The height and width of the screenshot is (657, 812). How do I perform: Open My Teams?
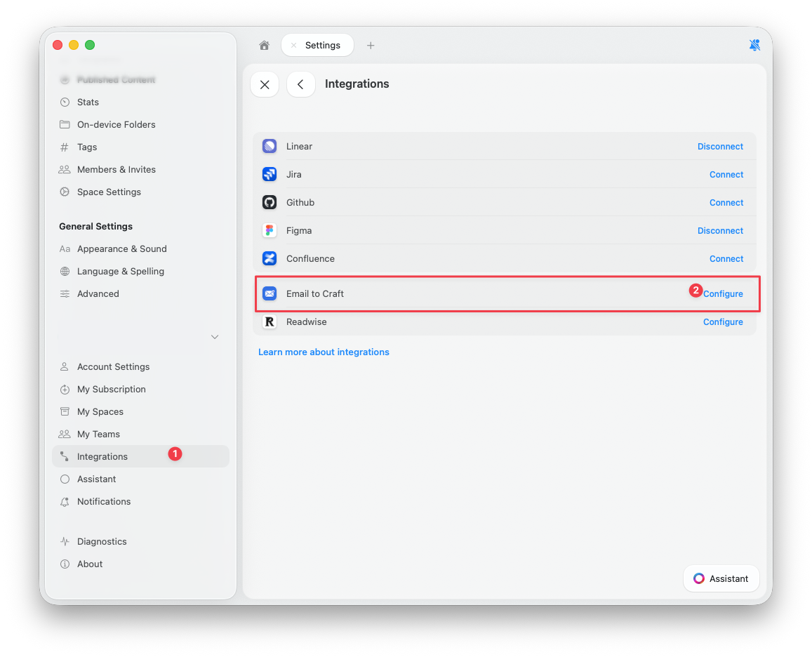140,434
